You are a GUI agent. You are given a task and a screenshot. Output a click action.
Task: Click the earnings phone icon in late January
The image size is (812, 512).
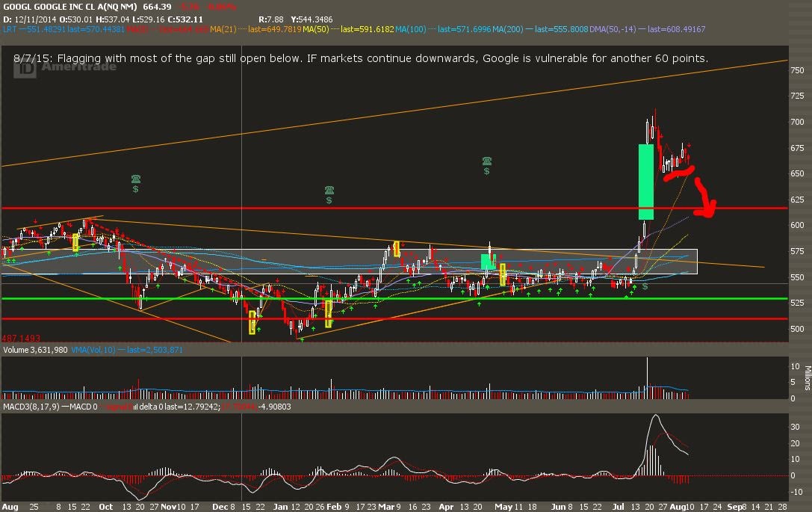coord(329,190)
